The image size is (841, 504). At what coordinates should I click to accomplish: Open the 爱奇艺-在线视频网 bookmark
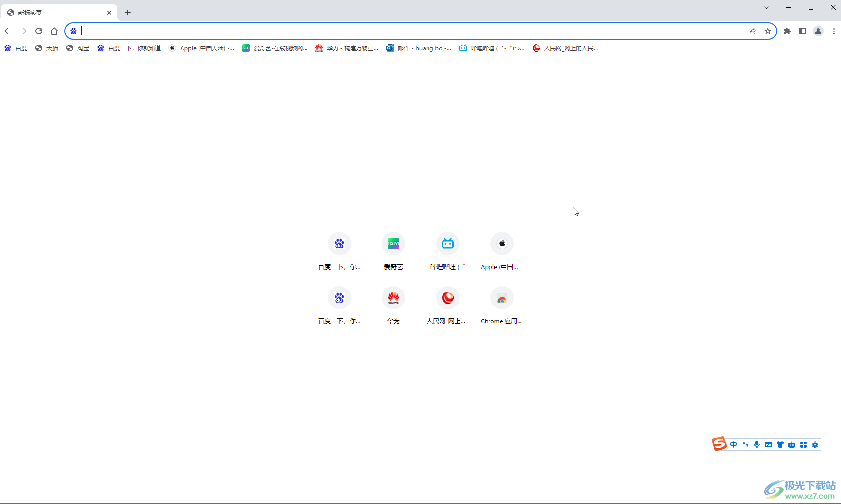pyautogui.click(x=275, y=48)
